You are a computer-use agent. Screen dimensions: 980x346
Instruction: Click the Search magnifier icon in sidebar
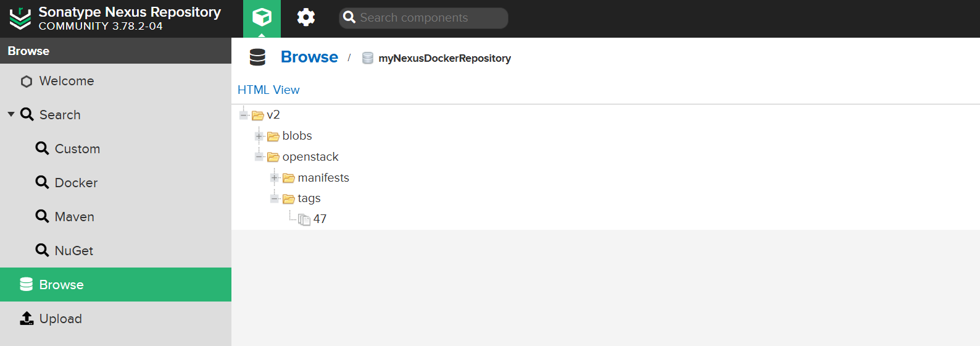(x=27, y=114)
